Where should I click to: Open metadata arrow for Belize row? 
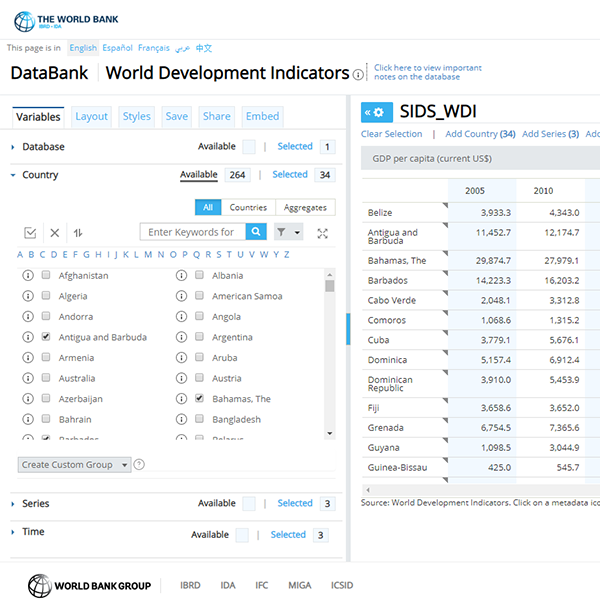(445, 206)
